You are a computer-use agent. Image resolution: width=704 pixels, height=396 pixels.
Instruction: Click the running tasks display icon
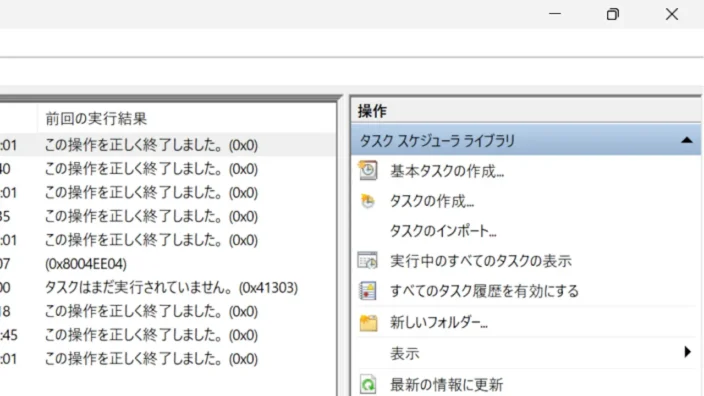[367, 260]
